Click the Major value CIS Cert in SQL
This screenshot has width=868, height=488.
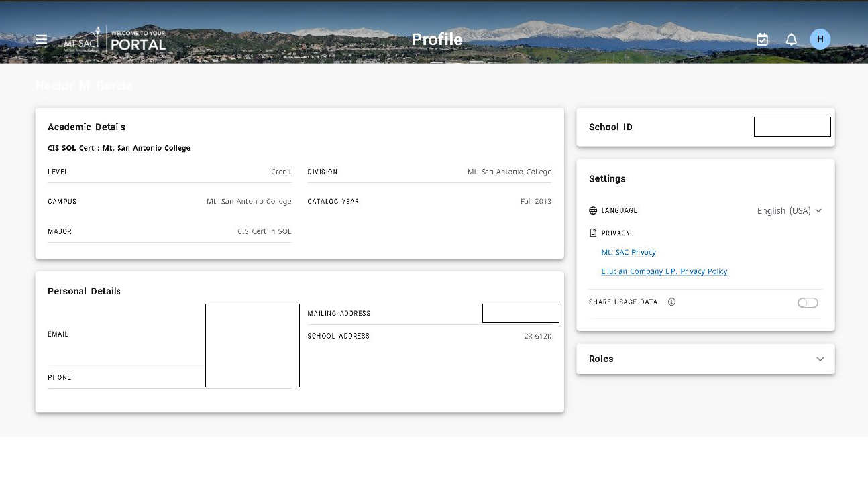[264, 231]
